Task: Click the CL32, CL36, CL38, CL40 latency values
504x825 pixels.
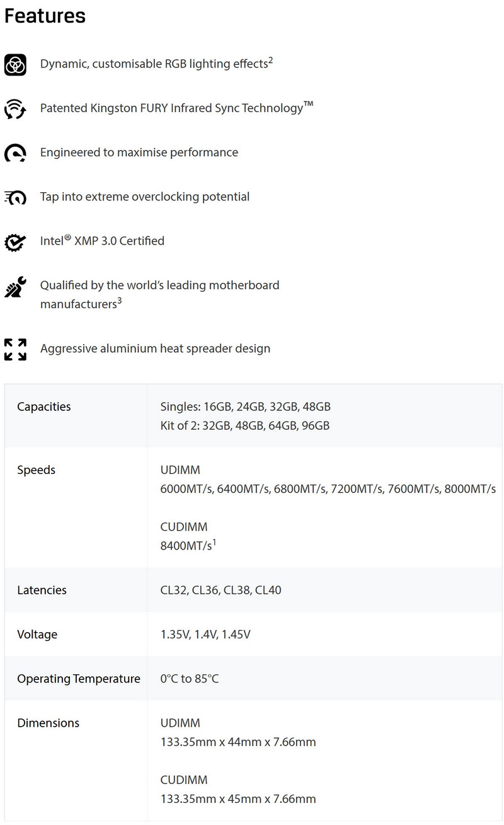Action: coord(221,591)
